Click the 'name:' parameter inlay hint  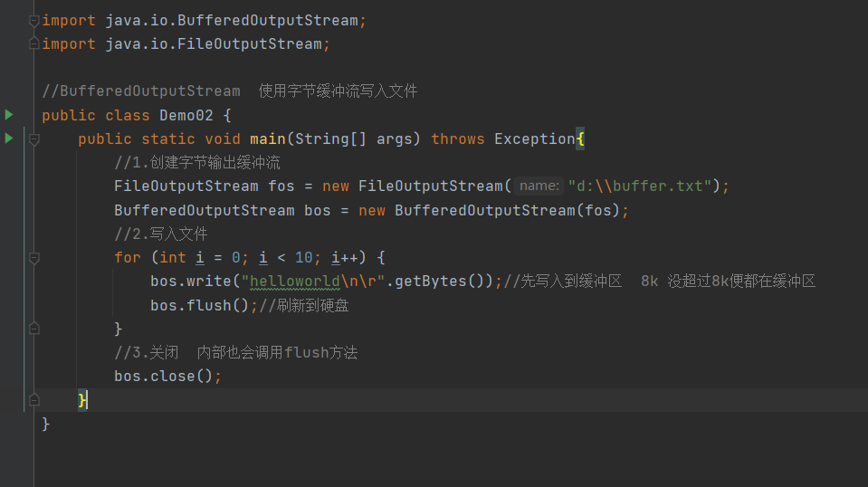(539, 186)
